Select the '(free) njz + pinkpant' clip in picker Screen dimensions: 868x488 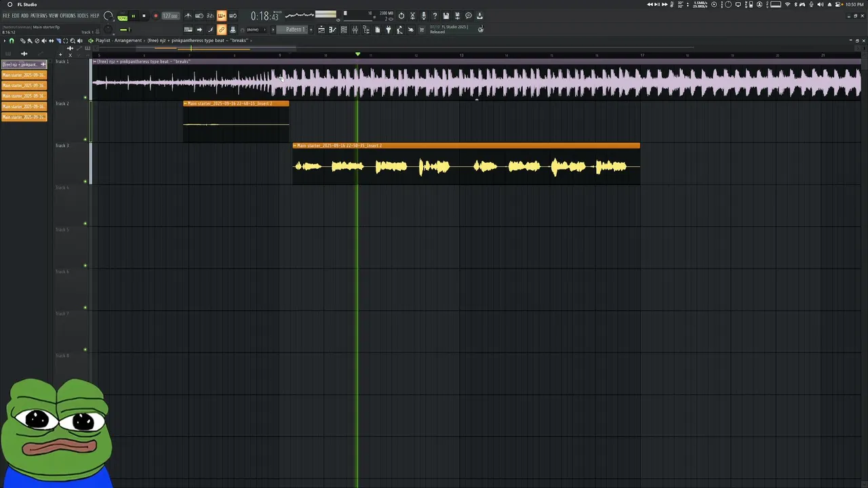pyautogui.click(x=24, y=64)
